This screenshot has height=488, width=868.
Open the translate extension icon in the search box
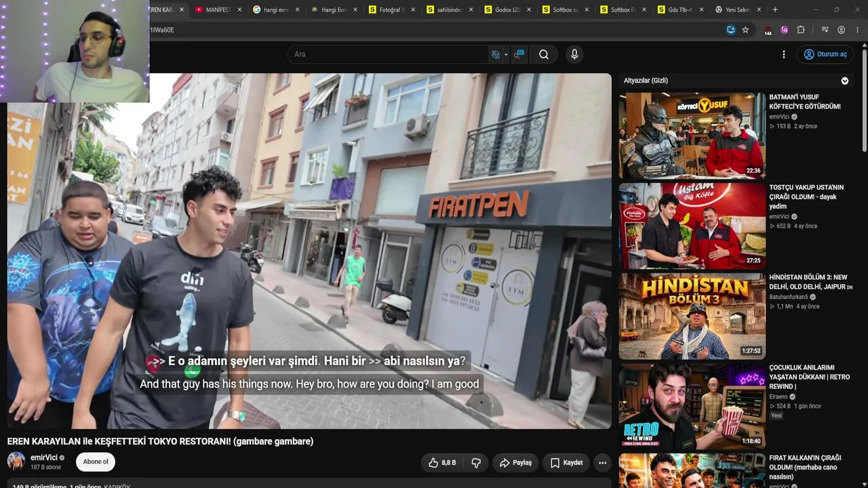(496, 54)
